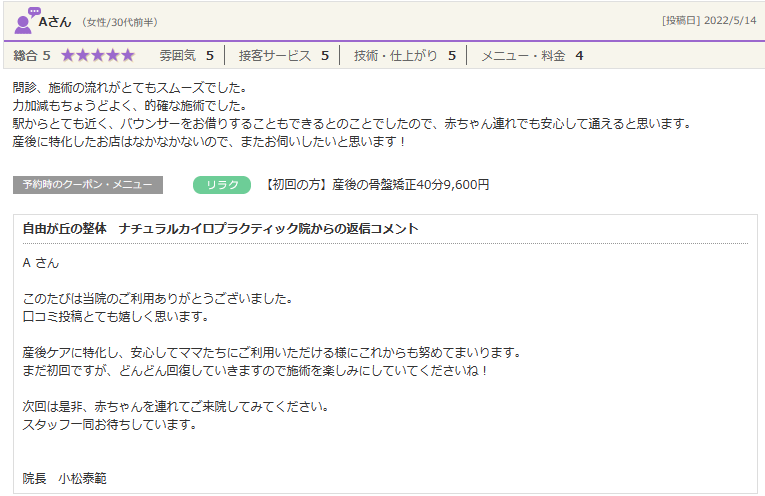Click the gray 予約時のクーポン・メニュー label
The height and width of the screenshot is (496, 765).
tap(88, 185)
